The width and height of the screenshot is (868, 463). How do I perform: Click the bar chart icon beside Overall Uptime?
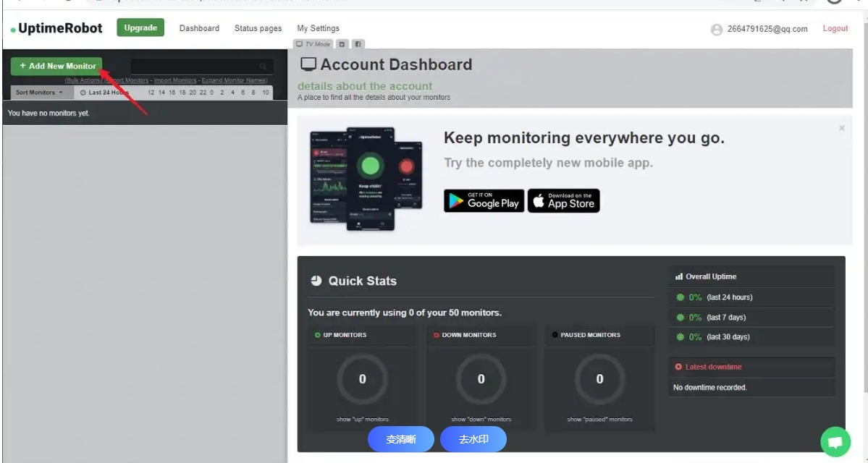(678, 276)
